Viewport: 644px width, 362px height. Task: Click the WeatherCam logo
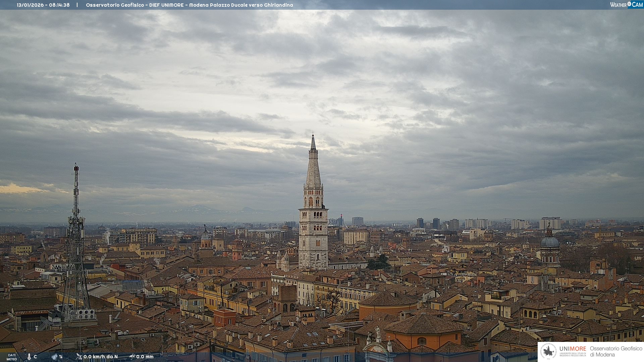pyautogui.click(x=626, y=5)
